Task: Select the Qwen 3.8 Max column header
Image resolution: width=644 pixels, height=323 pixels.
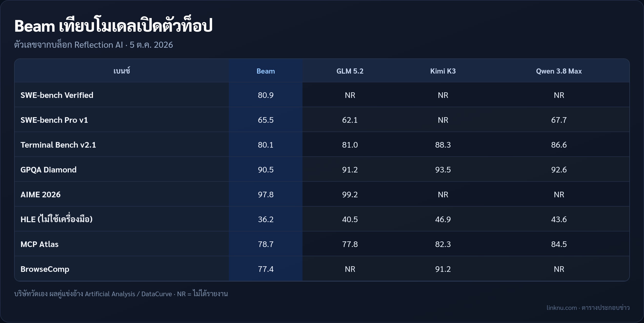Action: [x=559, y=71]
